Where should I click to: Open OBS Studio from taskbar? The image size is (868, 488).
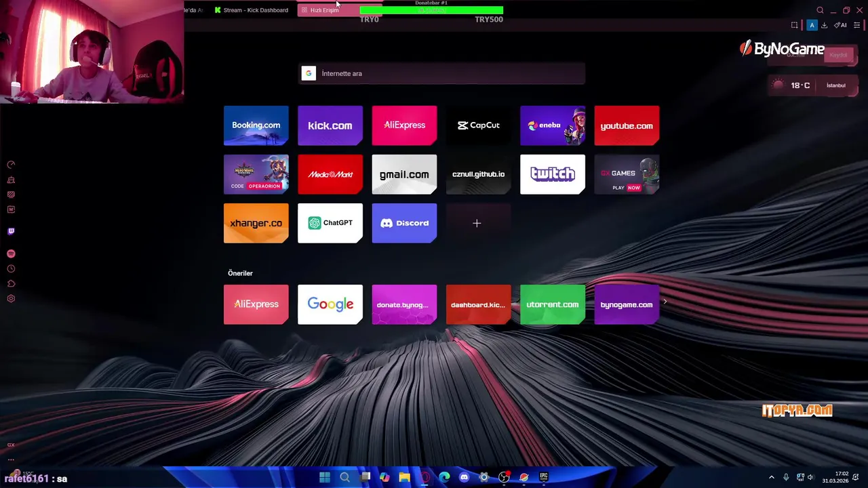504,477
